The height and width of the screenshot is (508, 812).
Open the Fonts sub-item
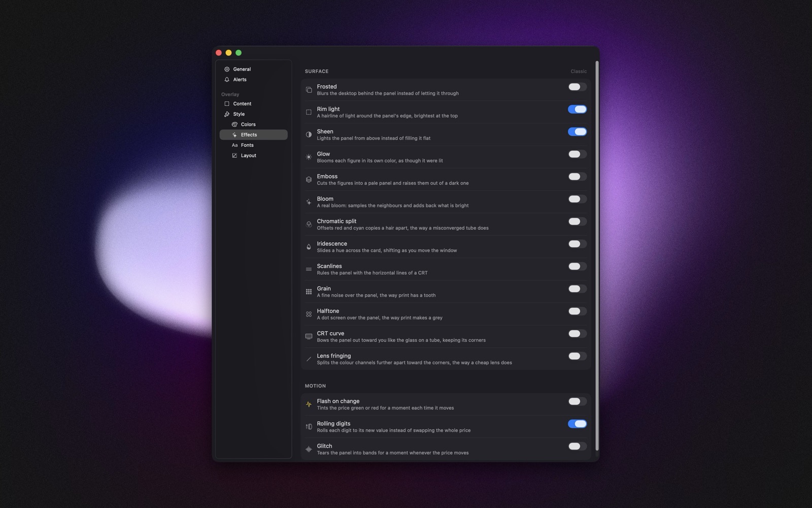click(x=253, y=145)
